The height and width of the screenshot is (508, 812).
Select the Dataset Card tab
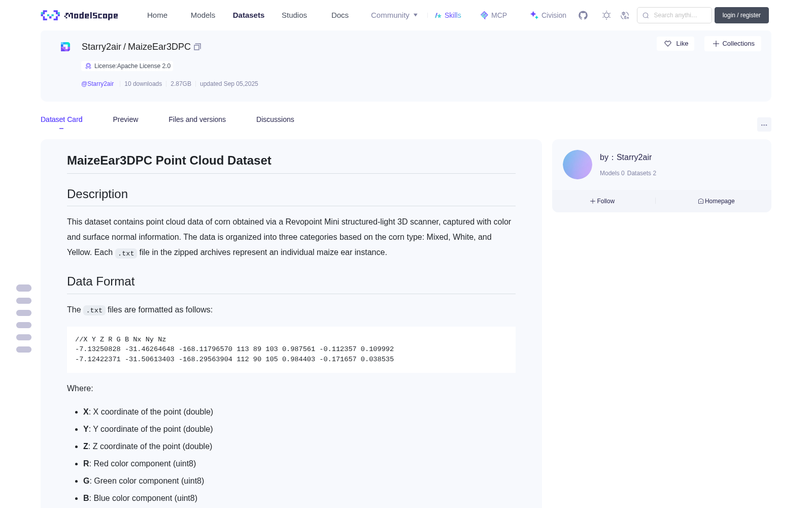point(61,119)
